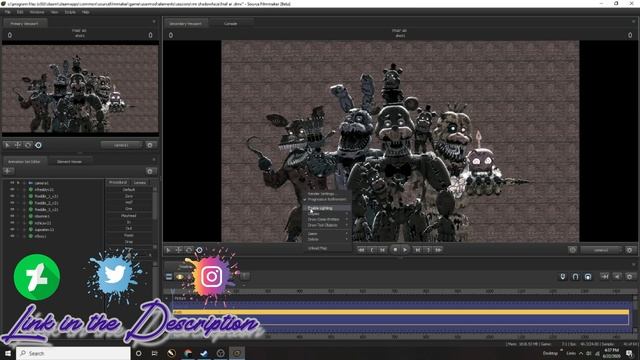Pick the selection tool under the primary viewport
This screenshot has width=640, height=360.
tap(7, 145)
